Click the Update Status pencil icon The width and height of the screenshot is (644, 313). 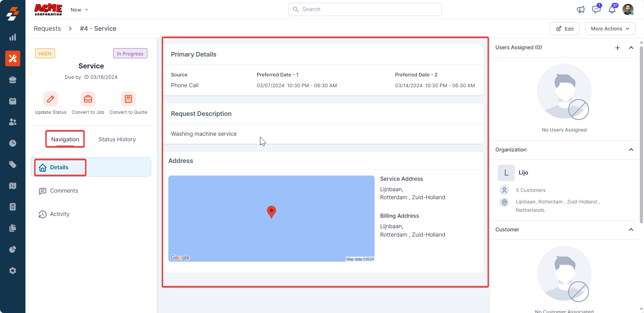(x=51, y=99)
